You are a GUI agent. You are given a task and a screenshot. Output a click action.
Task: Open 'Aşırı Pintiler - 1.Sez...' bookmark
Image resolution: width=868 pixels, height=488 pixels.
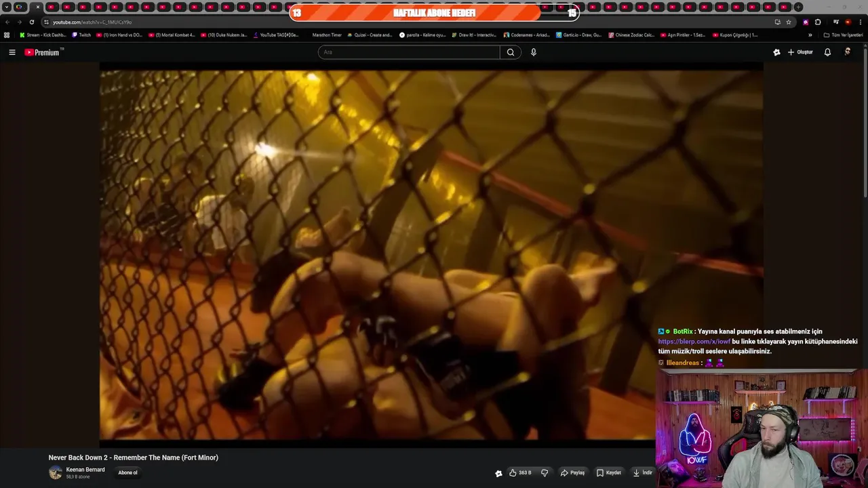click(x=683, y=35)
